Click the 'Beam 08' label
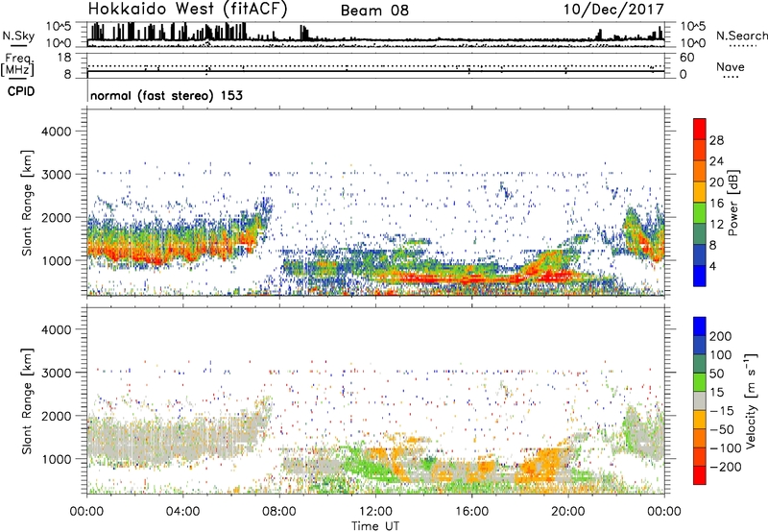Image resolution: width=768 pixels, height=532 pixels. pos(374,11)
